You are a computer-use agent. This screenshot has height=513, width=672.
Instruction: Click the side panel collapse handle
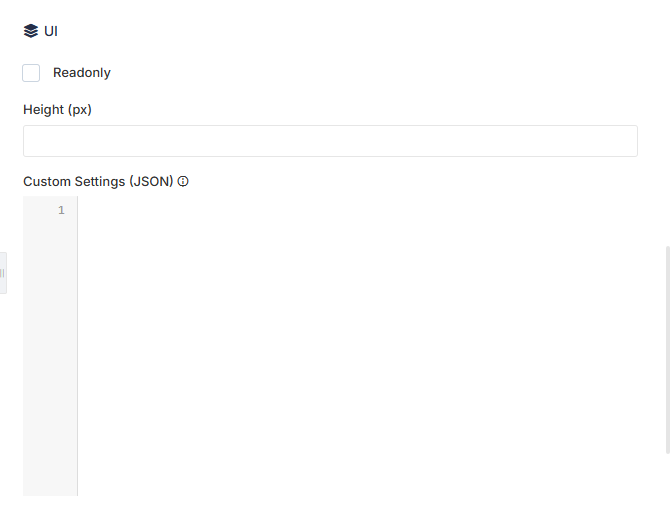[x=3, y=273]
